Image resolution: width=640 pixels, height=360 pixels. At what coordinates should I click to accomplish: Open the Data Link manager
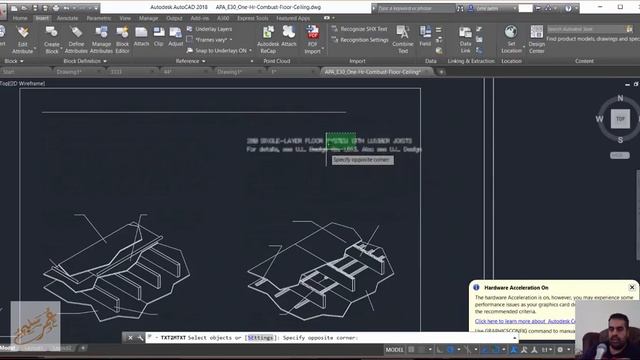point(465,40)
